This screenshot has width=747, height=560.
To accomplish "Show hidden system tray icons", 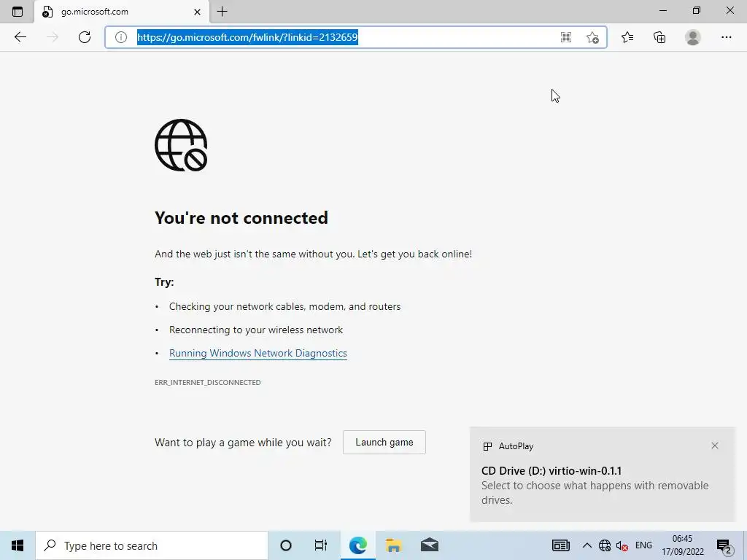I will pyautogui.click(x=587, y=545).
